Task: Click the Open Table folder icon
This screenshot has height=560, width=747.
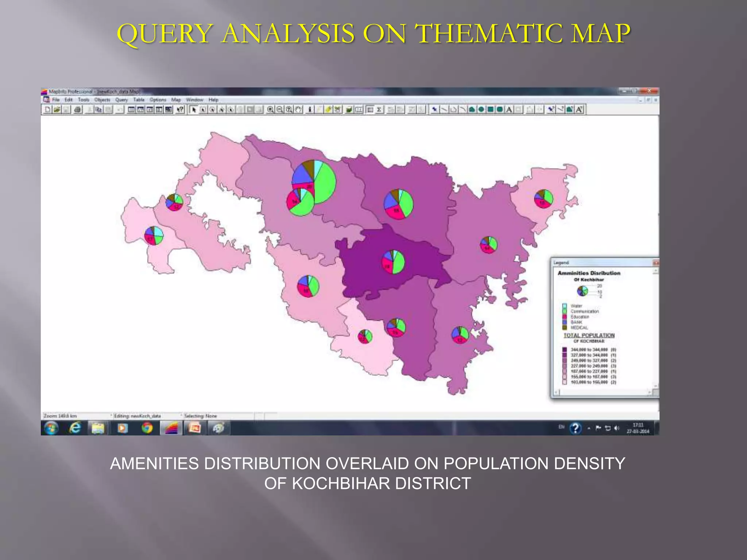Action: coord(57,109)
